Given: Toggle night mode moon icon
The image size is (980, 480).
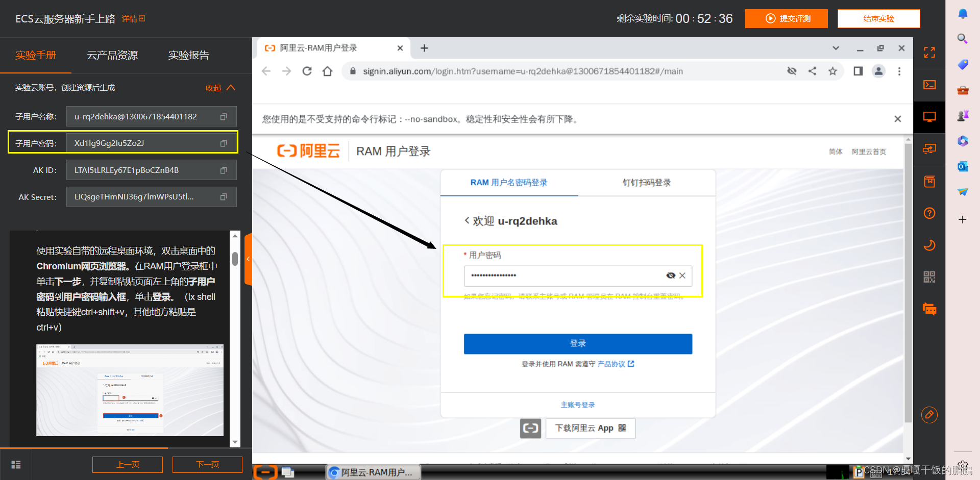Looking at the screenshot, I should coord(929,245).
